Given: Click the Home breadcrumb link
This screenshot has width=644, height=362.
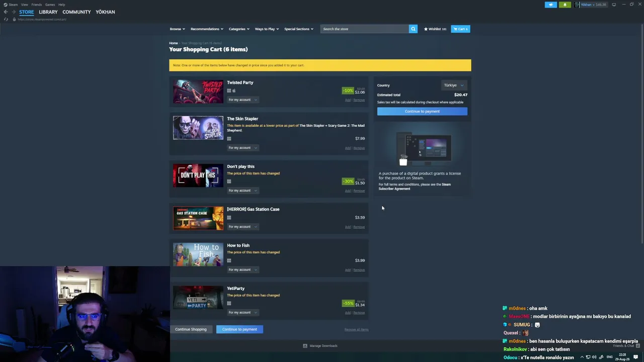Looking at the screenshot, I should point(174,43).
